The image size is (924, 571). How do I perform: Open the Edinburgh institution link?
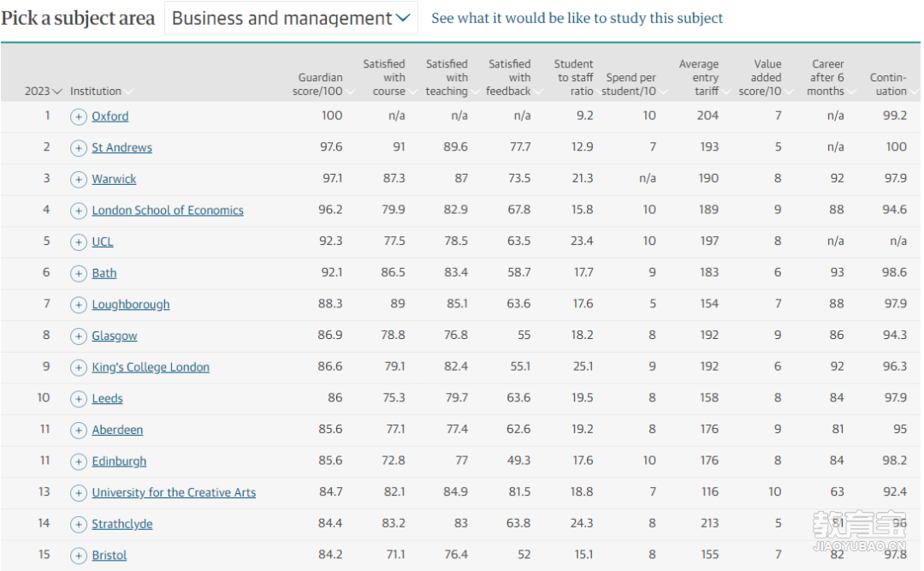(x=119, y=461)
